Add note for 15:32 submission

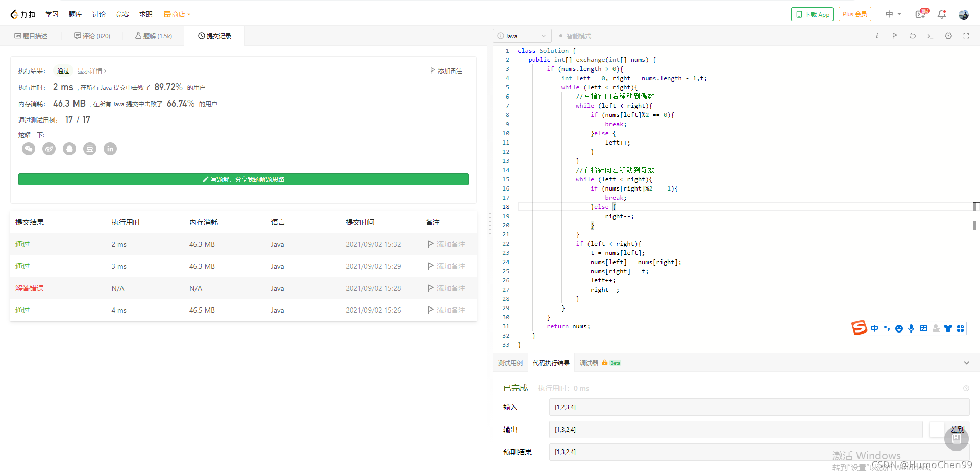click(x=447, y=244)
